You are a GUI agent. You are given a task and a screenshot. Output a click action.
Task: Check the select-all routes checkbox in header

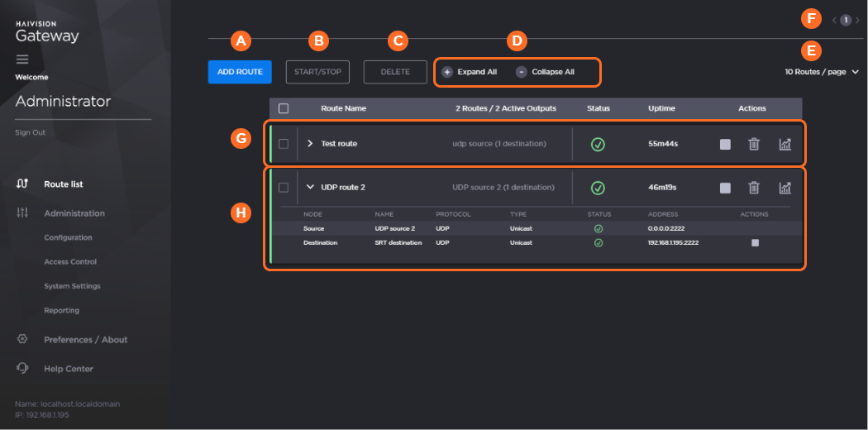click(x=284, y=108)
